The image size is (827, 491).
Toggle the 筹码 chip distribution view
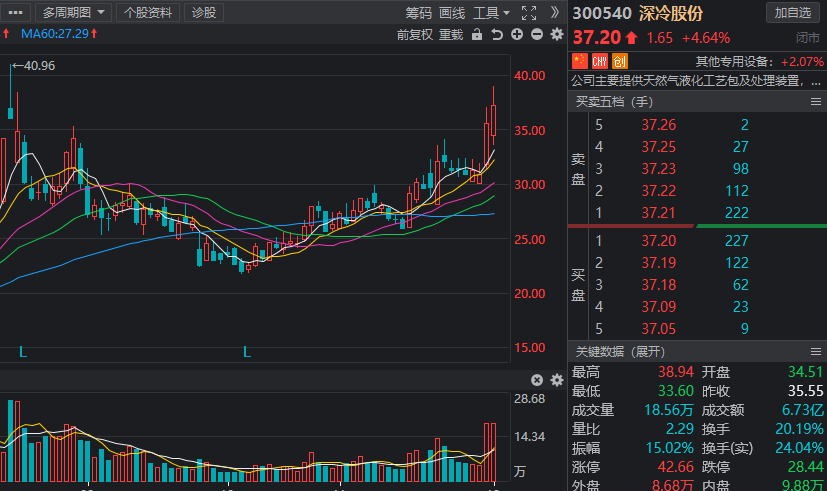(x=419, y=13)
